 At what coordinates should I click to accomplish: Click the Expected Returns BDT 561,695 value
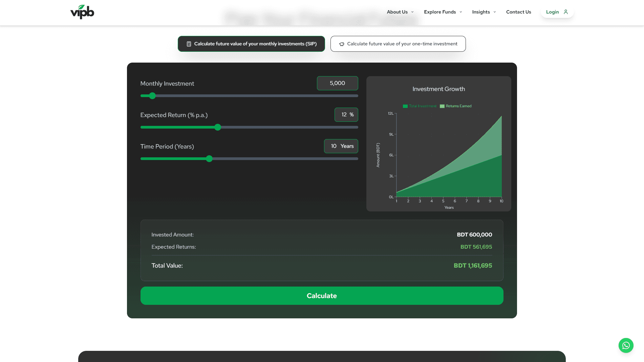(x=476, y=247)
